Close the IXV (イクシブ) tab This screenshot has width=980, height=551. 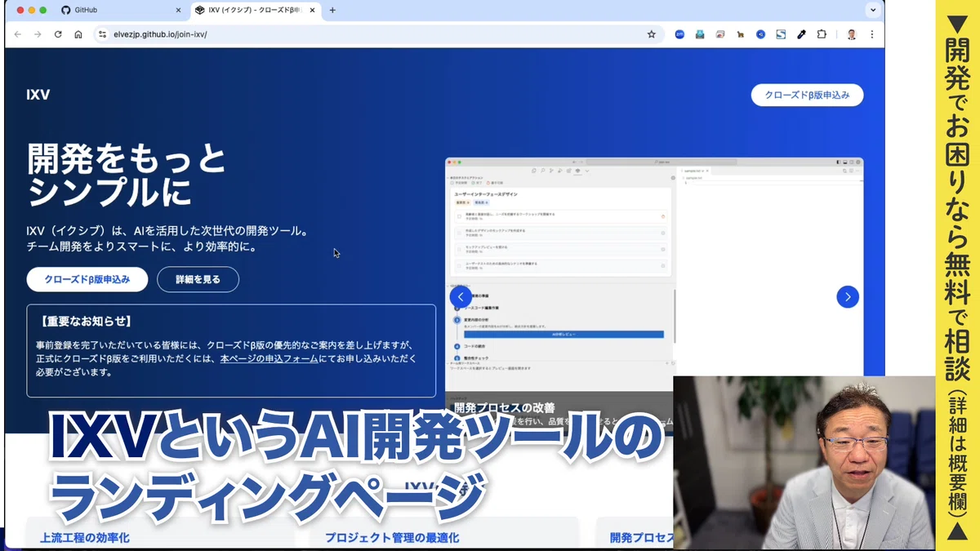tap(312, 11)
